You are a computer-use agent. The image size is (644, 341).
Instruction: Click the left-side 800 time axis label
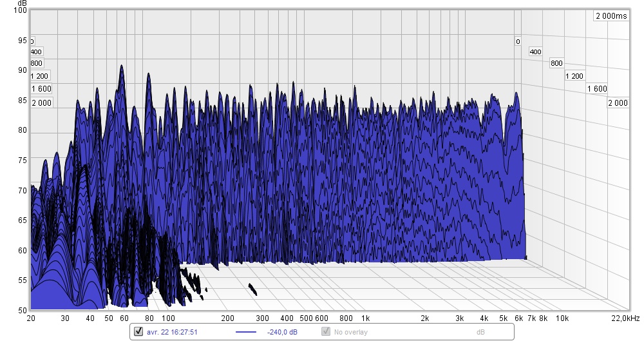click(36, 63)
